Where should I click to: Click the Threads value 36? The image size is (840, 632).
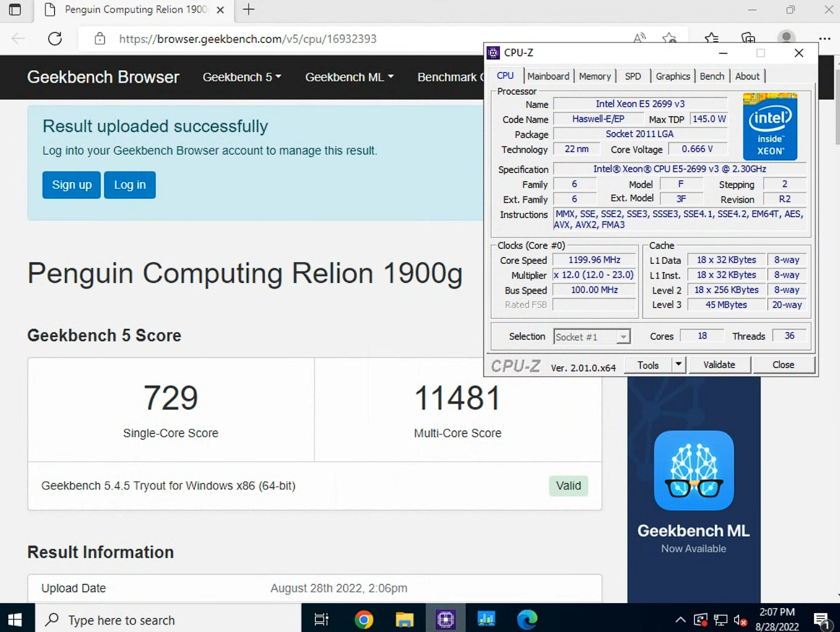point(790,336)
